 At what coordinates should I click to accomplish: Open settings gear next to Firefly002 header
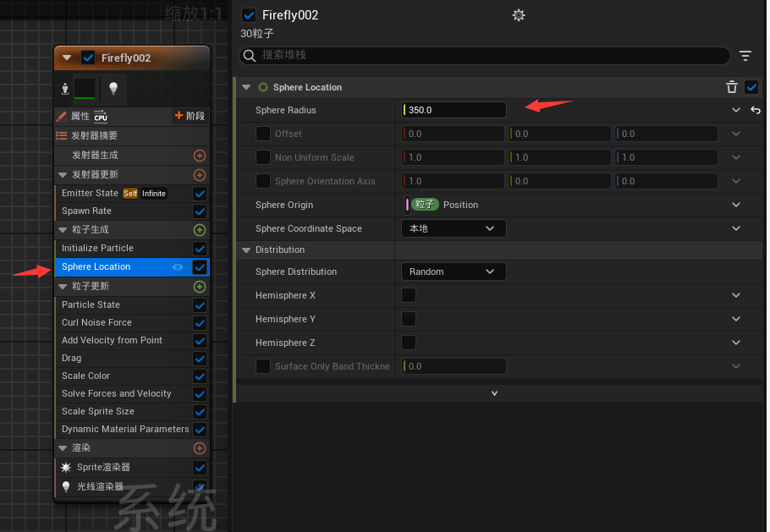click(519, 15)
